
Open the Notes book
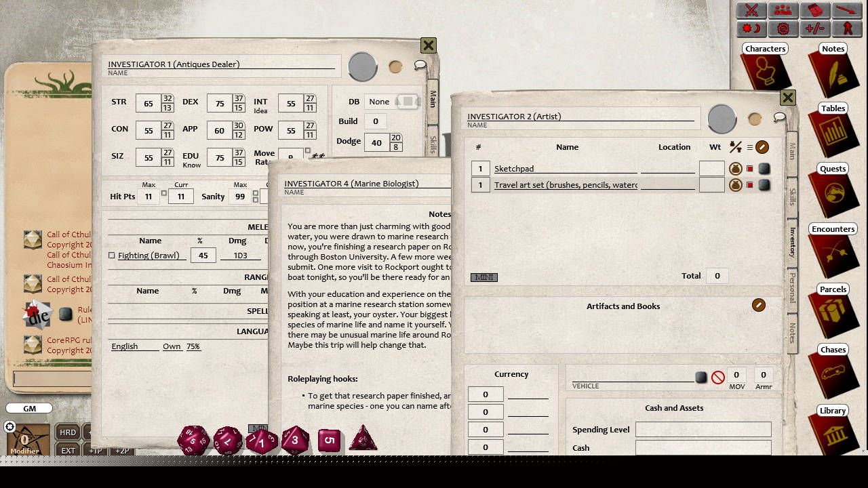(x=833, y=70)
